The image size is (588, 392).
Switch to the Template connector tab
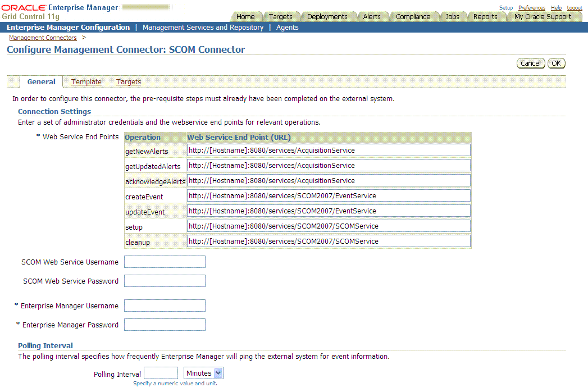pos(86,82)
